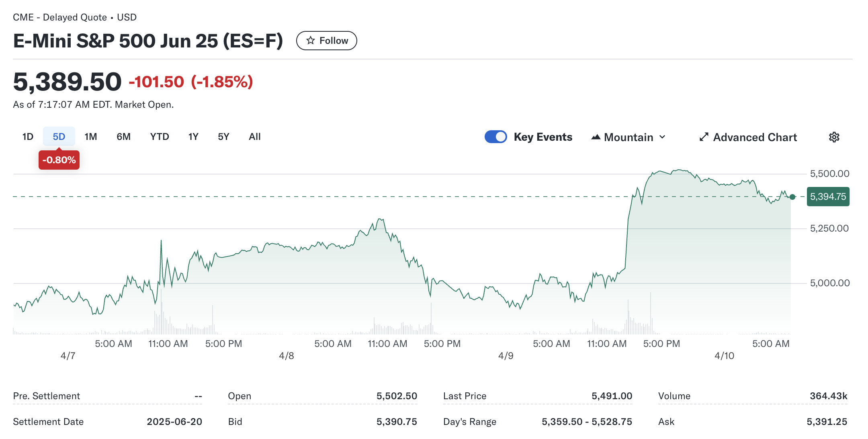Show the All time range
Viewport: 868px width, 439px height.
254,137
